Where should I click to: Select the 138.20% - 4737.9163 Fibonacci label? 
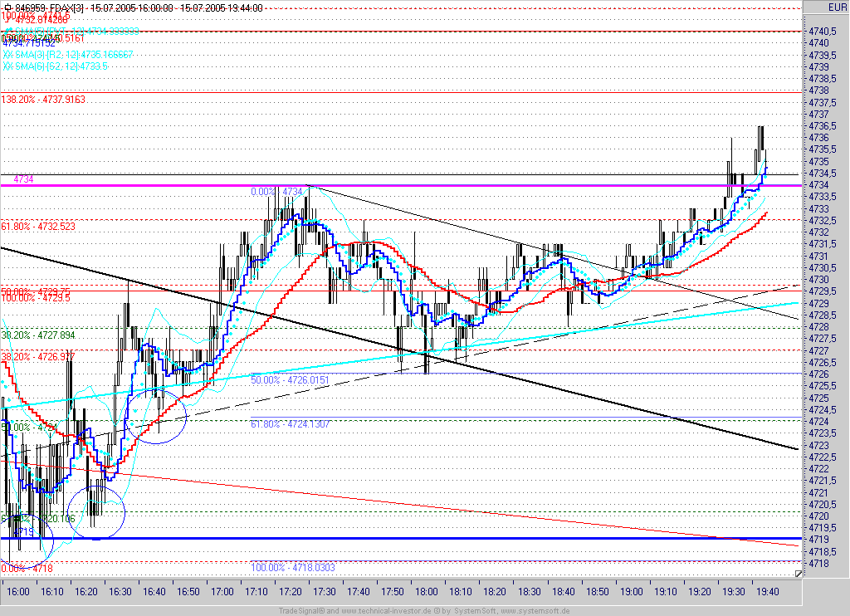(x=43, y=100)
